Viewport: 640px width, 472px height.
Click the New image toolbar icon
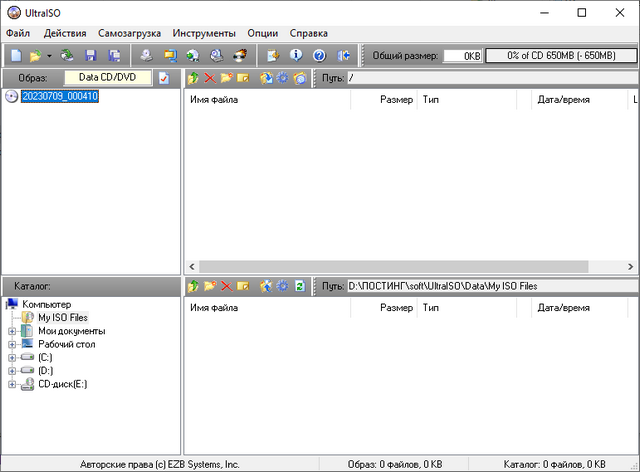point(16,56)
